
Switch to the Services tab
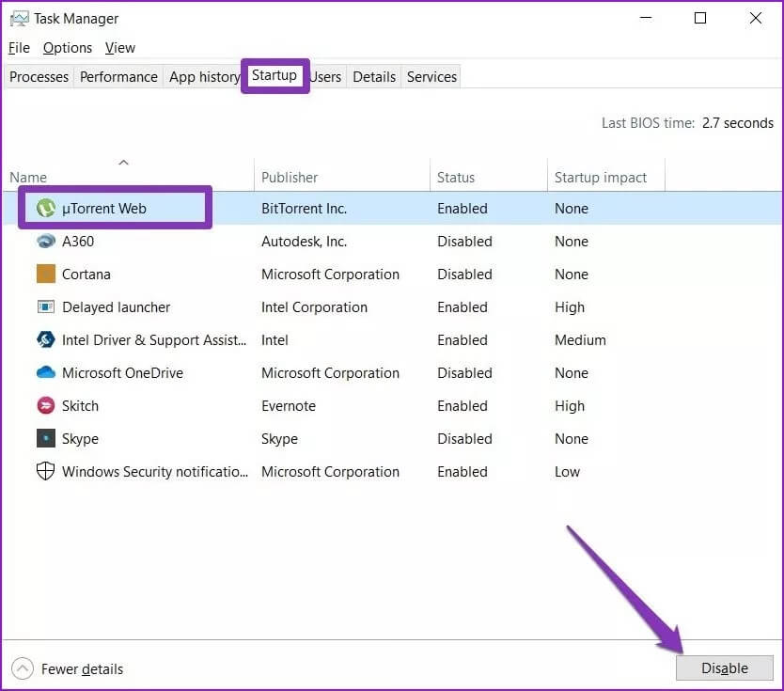point(431,77)
